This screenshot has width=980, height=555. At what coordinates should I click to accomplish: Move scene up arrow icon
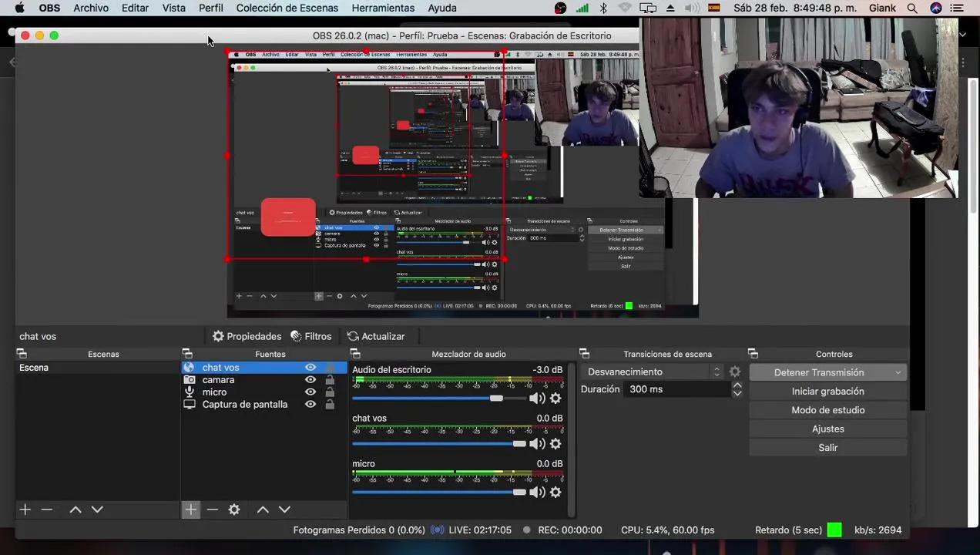coord(75,510)
